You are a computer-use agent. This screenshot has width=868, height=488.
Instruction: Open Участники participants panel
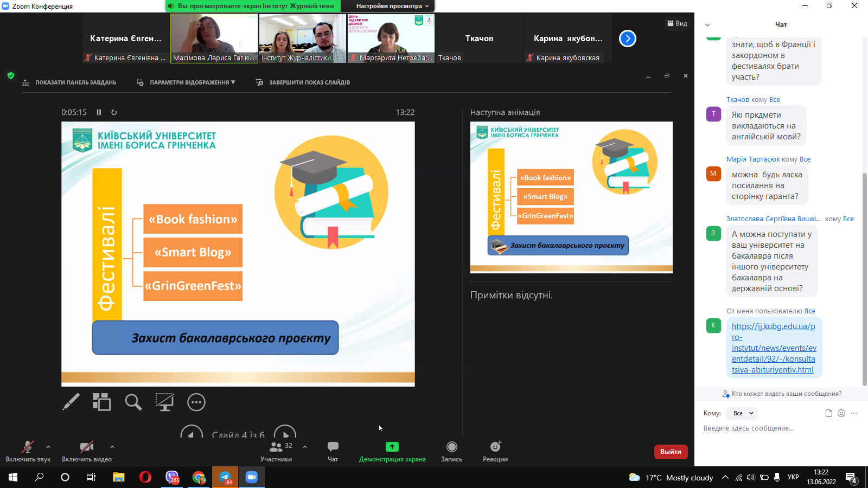pyautogui.click(x=276, y=451)
